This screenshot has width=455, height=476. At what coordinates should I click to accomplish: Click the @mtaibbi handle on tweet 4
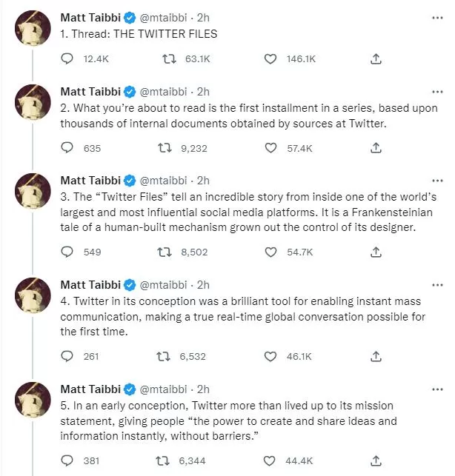point(163,285)
